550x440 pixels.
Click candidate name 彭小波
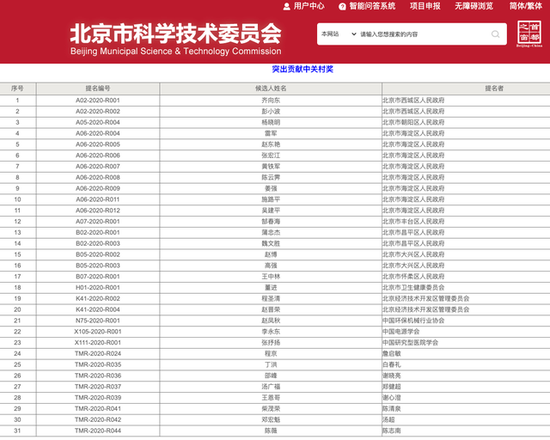[x=271, y=111]
